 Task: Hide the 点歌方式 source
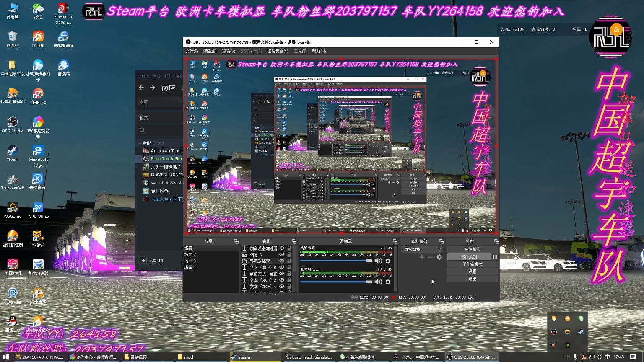tap(282, 274)
